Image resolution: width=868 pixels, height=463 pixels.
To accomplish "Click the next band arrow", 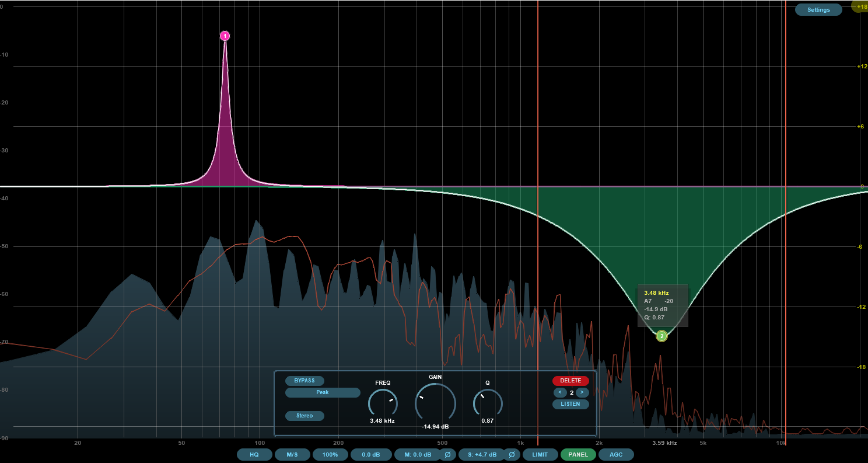I will click(x=582, y=392).
